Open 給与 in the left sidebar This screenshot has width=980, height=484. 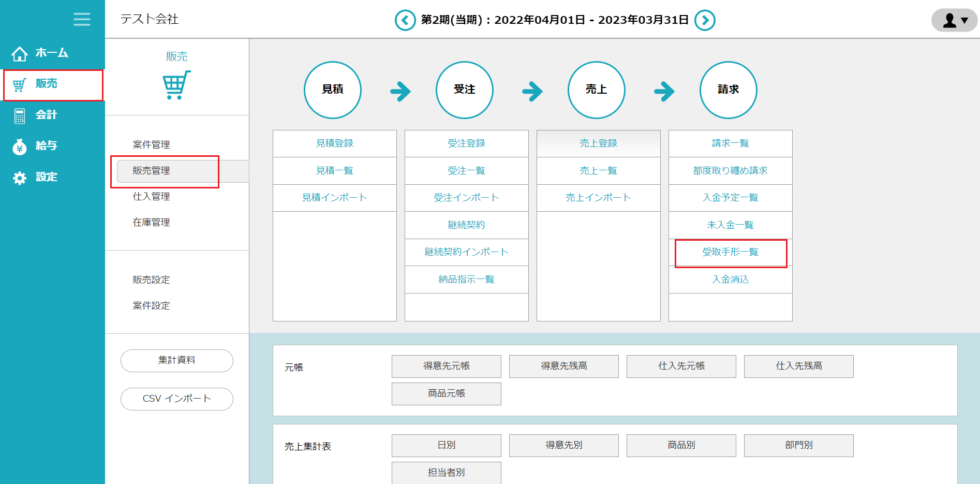[46, 146]
